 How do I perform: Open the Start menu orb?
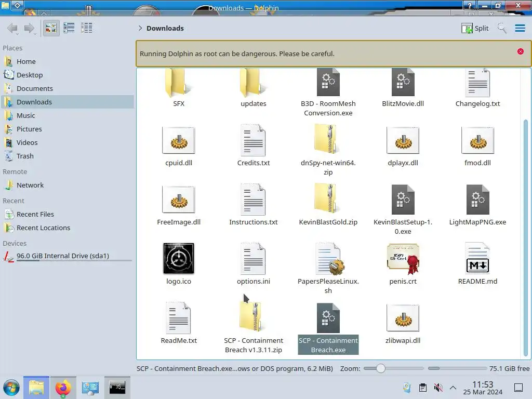point(11,388)
